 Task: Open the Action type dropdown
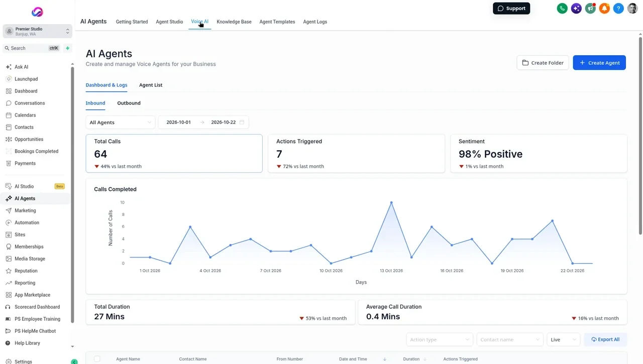(440, 339)
